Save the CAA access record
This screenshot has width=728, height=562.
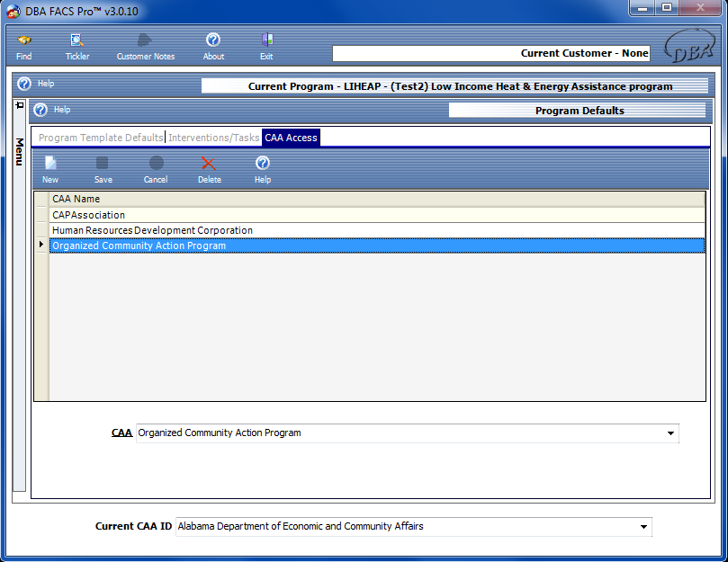103,170
